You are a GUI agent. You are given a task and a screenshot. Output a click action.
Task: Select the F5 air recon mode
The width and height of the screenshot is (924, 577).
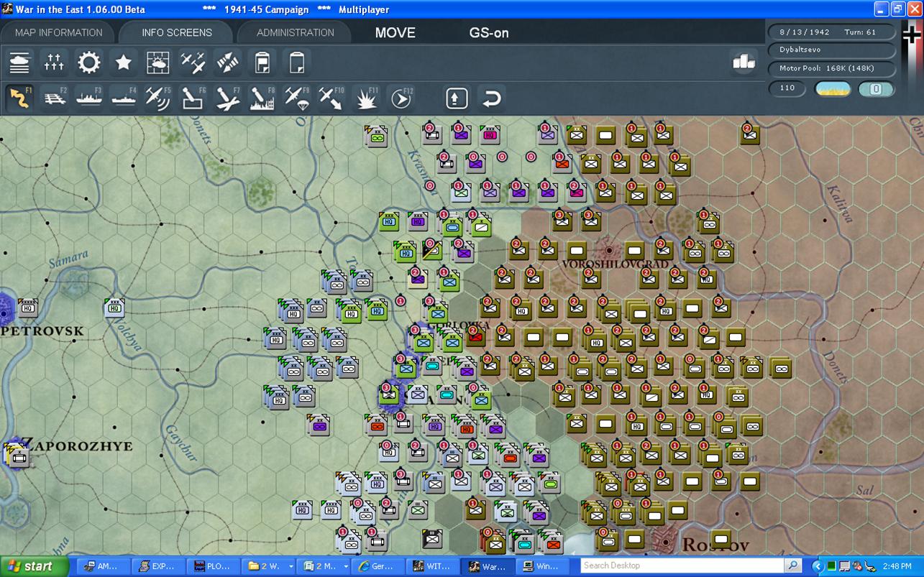(x=158, y=98)
